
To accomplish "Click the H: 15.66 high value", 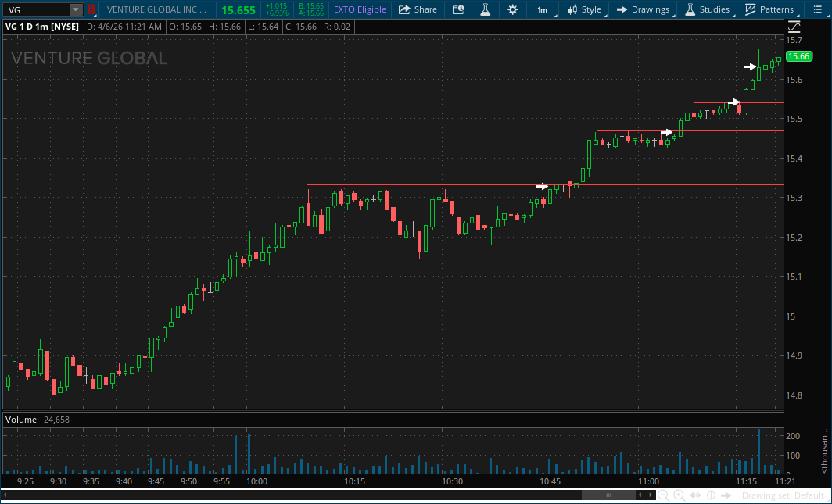I will click(x=224, y=27).
